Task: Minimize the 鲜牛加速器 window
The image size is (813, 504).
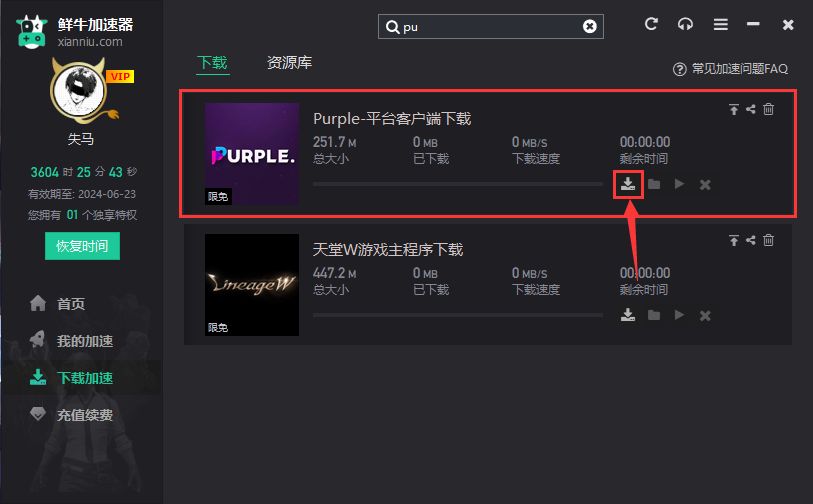Action: pos(753,24)
